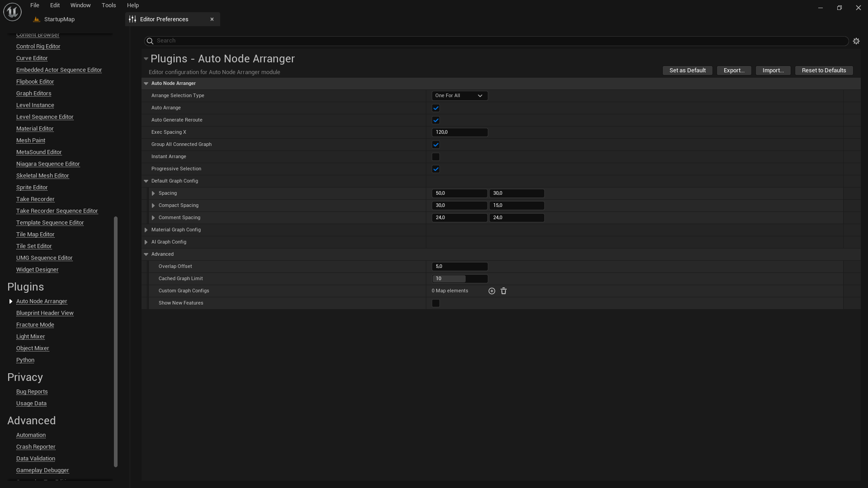Image resolution: width=868 pixels, height=488 pixels.
Task: Toggle the Show New Features checkbox
Action: point(435,303)
